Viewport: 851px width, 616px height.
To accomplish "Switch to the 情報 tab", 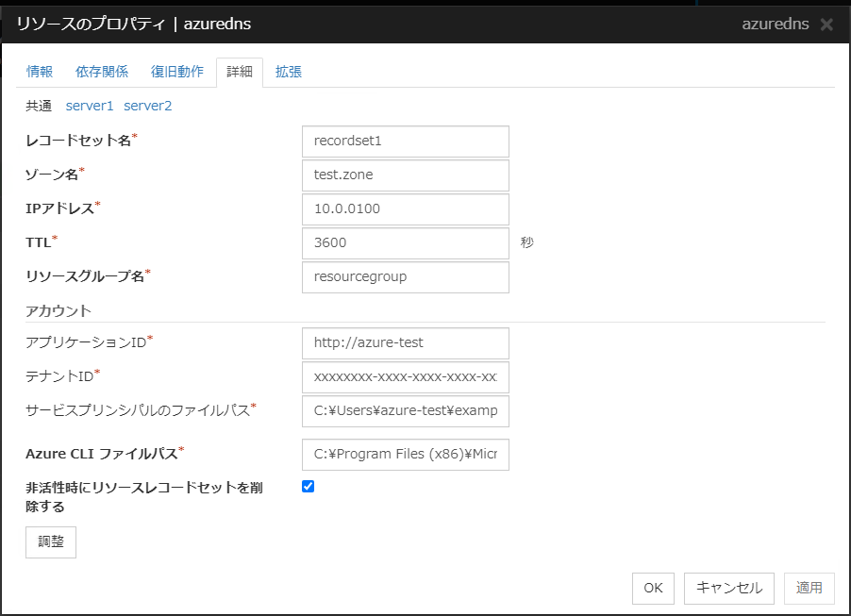I will (x=40, y=71).
